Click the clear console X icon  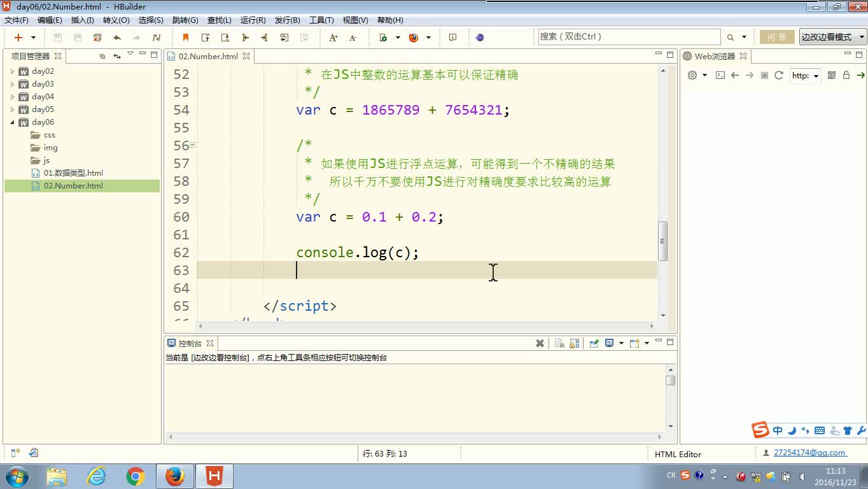pyautogui.click(x=540, y=343)
